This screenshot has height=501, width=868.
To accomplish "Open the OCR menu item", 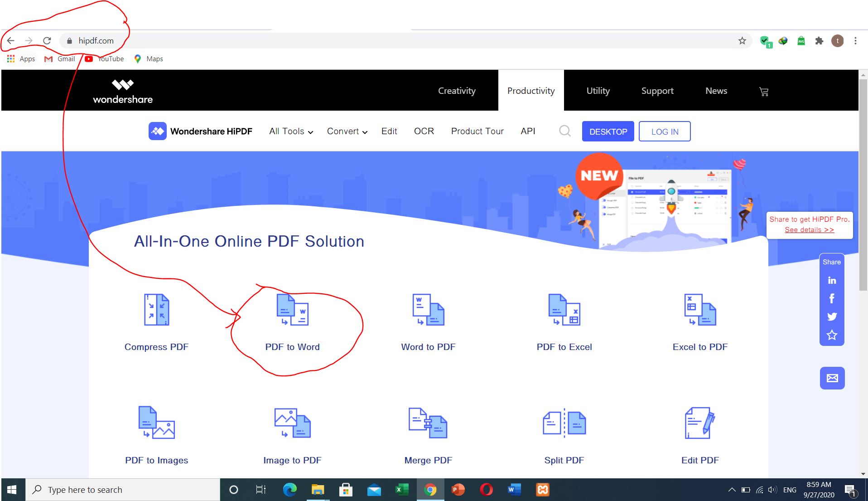I will [x=424, y=131].
